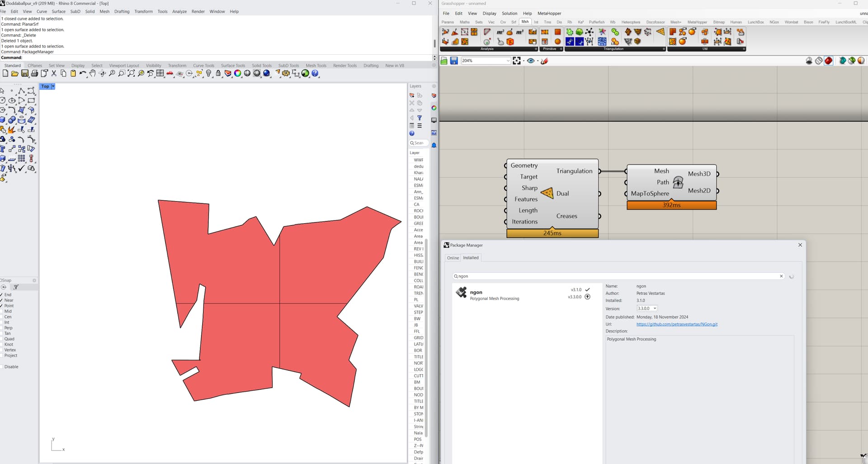Click Zoom Extents icon in Grasshopper canvas toolbar
The height and width of the screenshot is (464, 868).
[517, 61]
